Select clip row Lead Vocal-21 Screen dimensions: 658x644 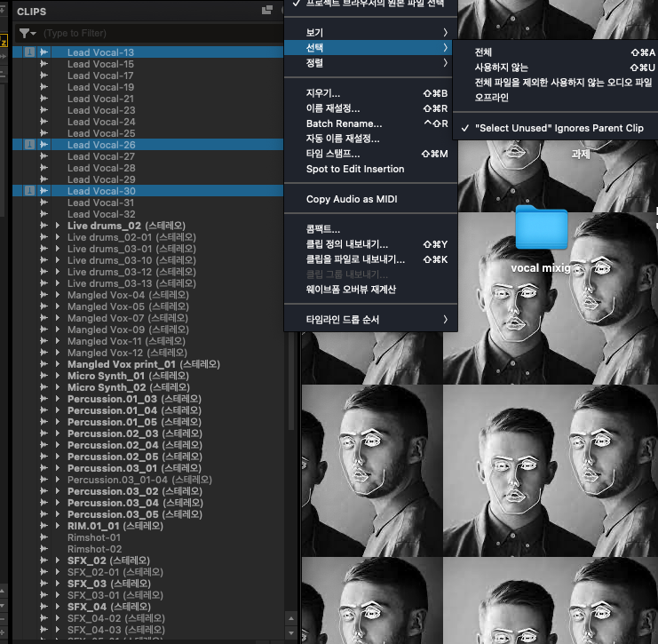tap(147, 99)
